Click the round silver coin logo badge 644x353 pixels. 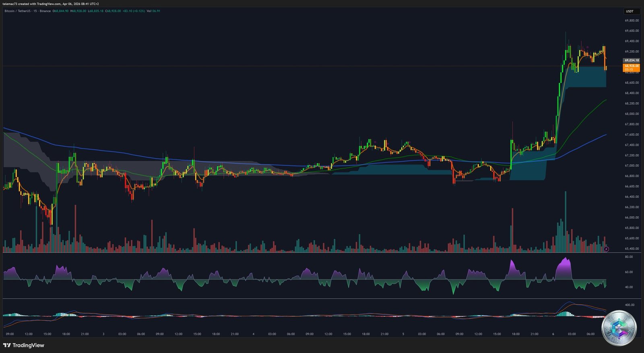619,328
